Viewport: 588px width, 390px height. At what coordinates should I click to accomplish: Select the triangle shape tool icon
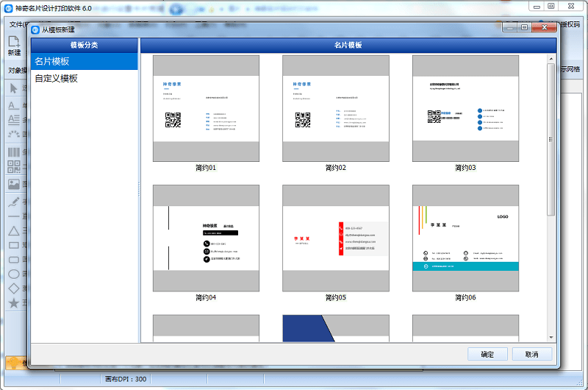14,231
